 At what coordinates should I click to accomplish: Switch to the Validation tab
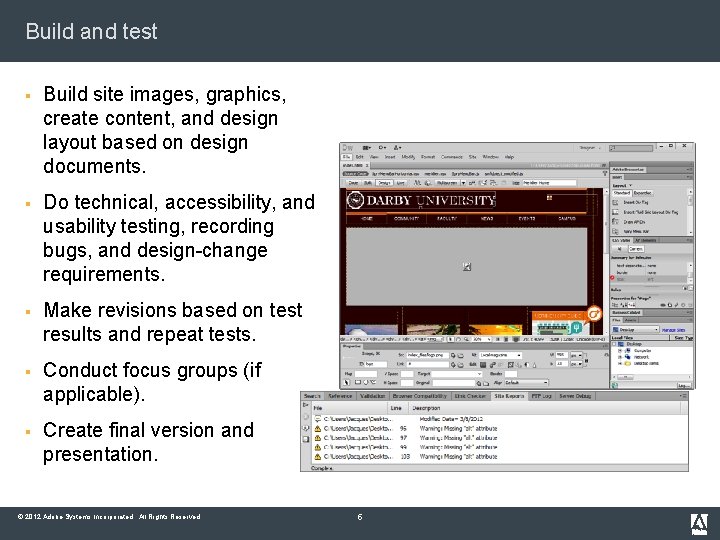coord(372,396)
